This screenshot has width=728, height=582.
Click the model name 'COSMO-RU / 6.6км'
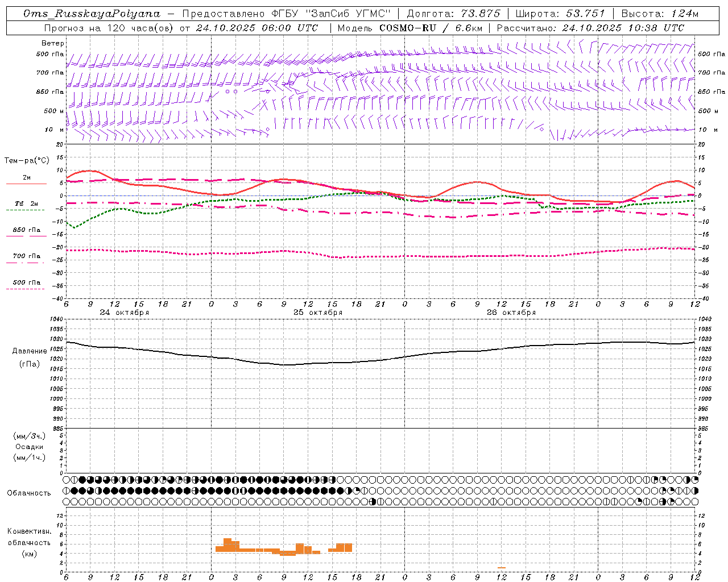pyautogui.click(x=431, y=28)
